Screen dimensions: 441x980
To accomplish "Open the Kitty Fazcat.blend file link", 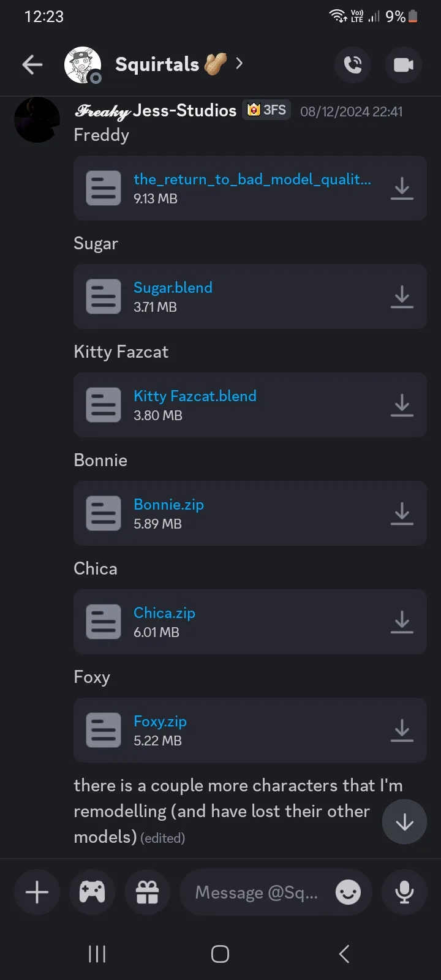I will click(195, 396).
